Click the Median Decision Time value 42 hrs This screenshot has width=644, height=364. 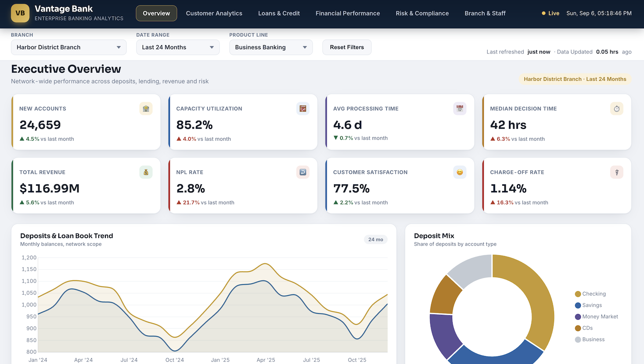pos(508,125)
